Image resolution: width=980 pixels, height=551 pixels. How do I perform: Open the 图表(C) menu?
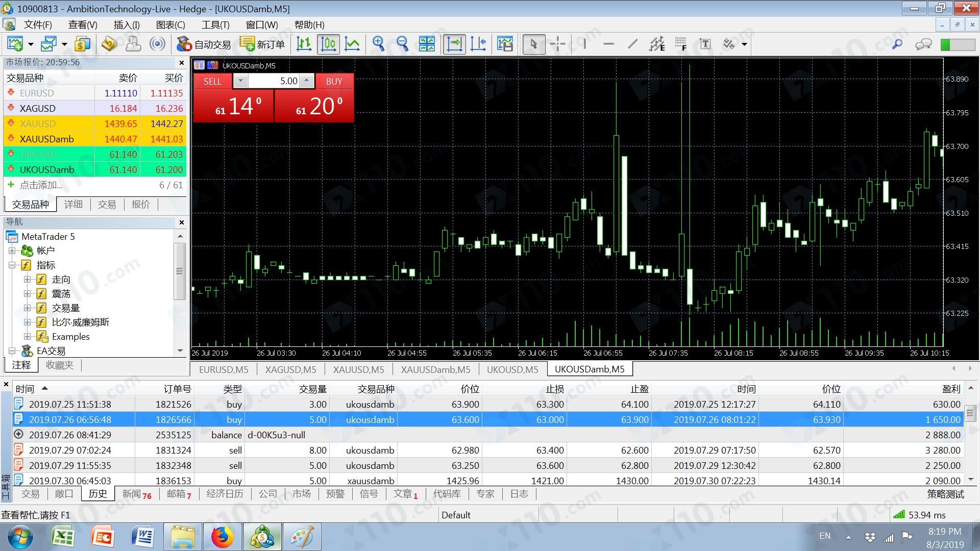pos(170,24)
